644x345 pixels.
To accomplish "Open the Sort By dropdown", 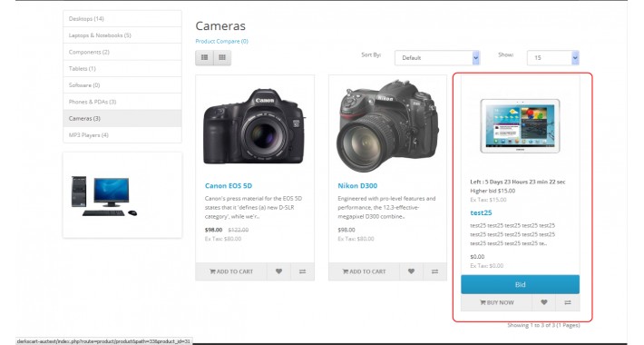I will (x=437, y=57).
